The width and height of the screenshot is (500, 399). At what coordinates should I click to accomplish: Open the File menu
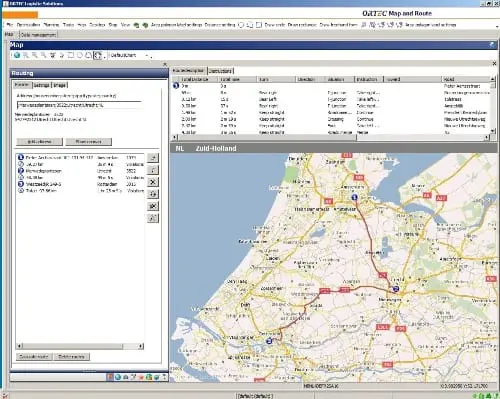click(x=10, y=25)
